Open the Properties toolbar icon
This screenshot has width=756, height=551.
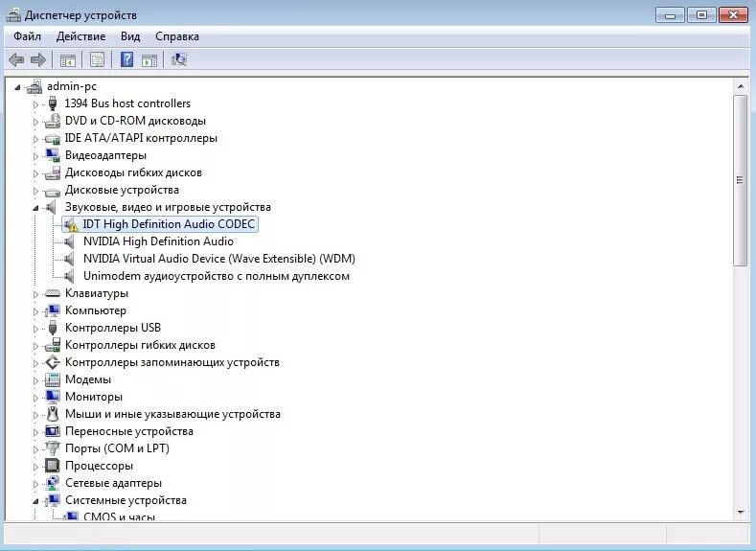(x=97, y=59)
